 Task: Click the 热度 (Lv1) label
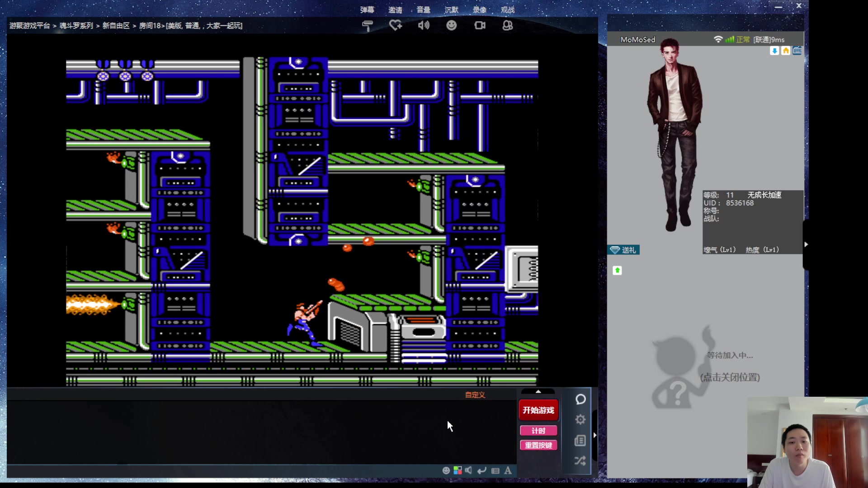pyautogui.click(x=762, y=250)
